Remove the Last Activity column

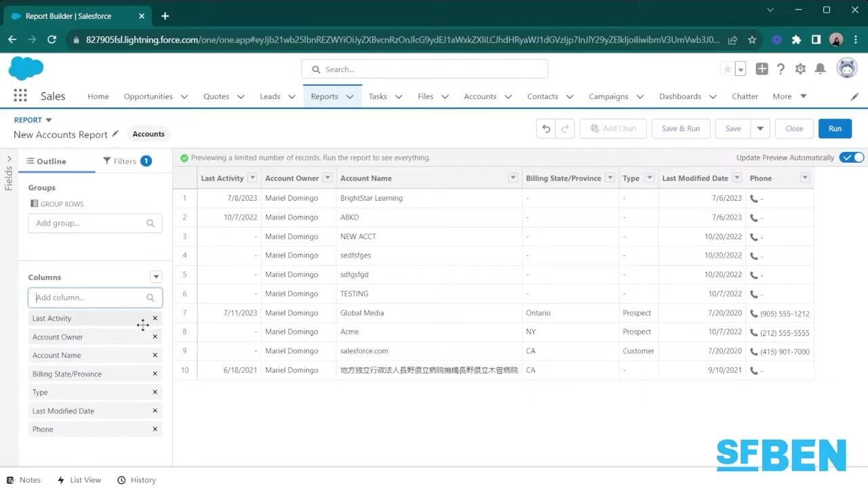tap(155, 318)
